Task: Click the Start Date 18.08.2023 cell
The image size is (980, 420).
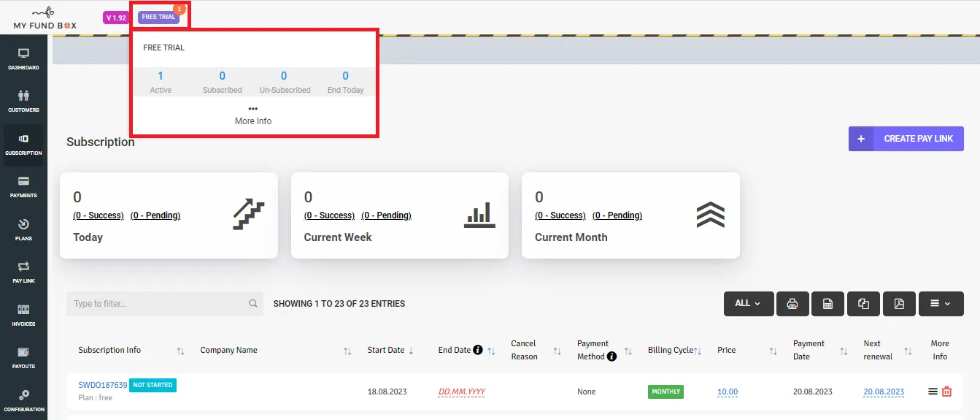Action: click(x=387, y=392)
